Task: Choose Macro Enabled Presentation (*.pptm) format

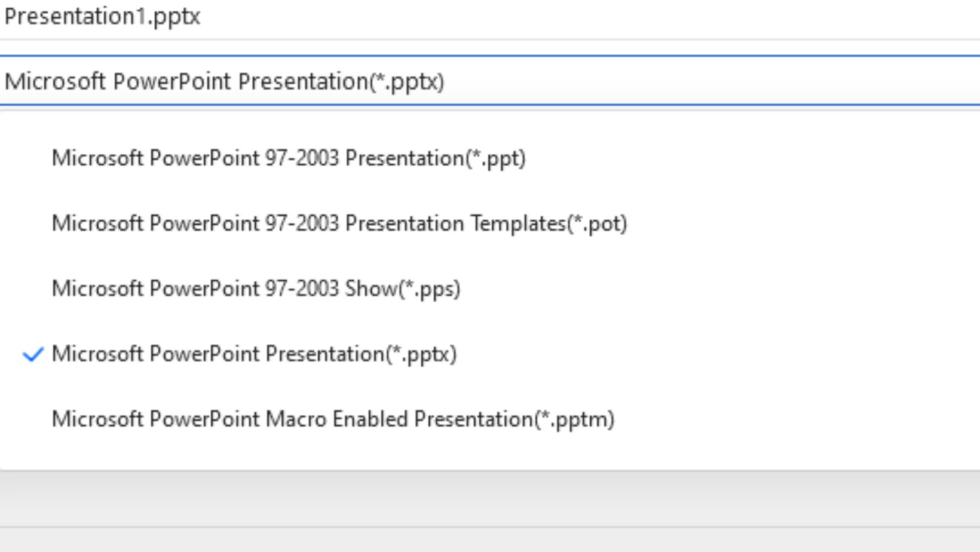Action: coord(490,419)
